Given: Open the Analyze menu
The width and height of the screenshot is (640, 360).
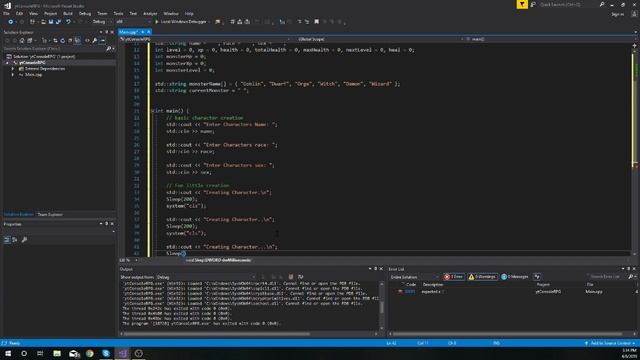Looking at the screenshot, I should tap(150, 13).
